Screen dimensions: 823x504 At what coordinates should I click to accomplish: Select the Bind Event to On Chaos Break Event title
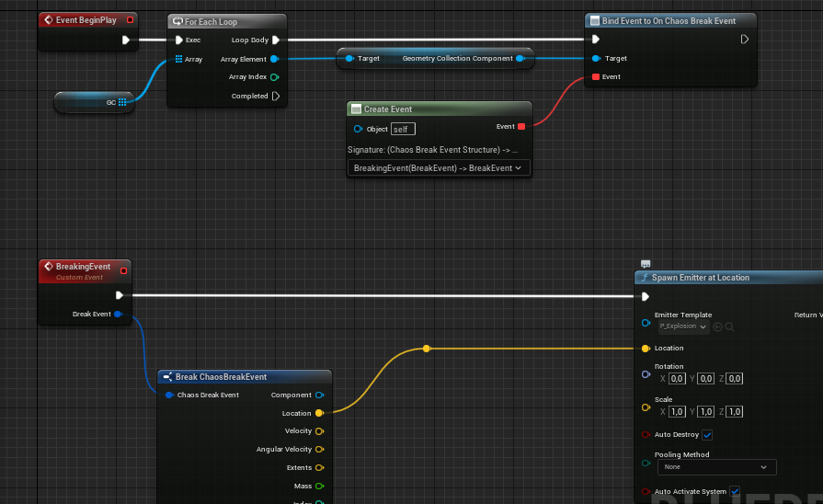pos(669,21)
